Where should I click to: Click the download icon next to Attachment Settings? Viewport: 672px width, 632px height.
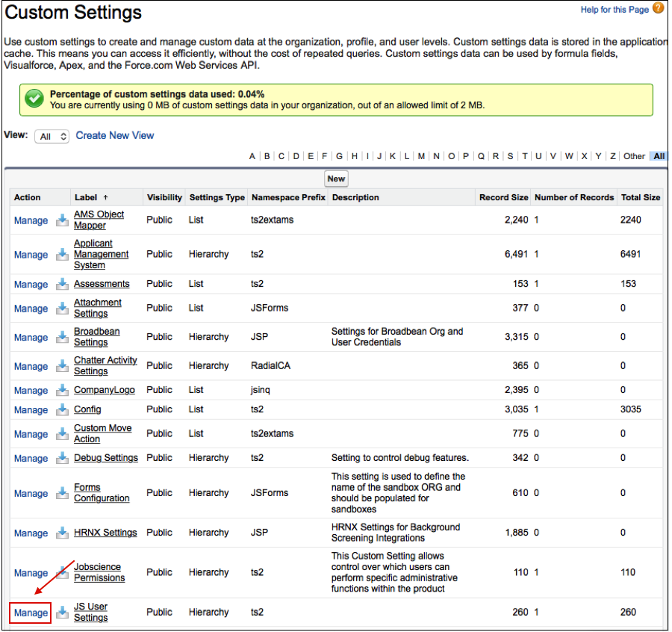[62, 308]
